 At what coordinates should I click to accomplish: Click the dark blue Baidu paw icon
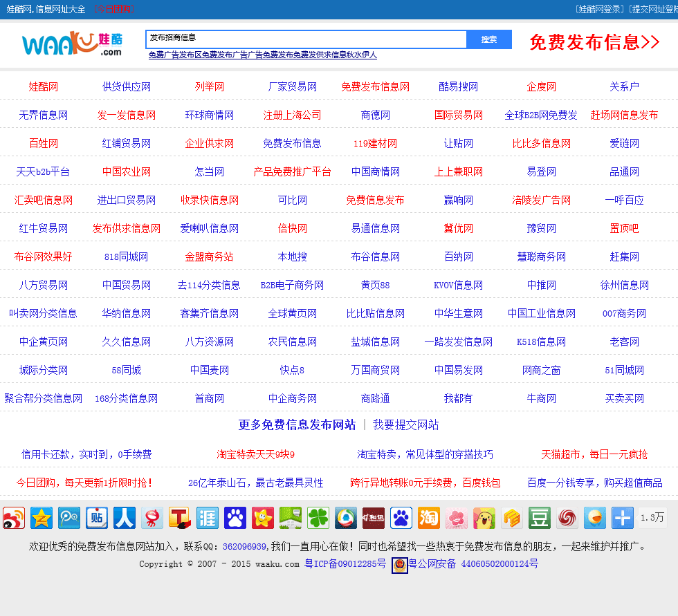[x=235, y=518]
